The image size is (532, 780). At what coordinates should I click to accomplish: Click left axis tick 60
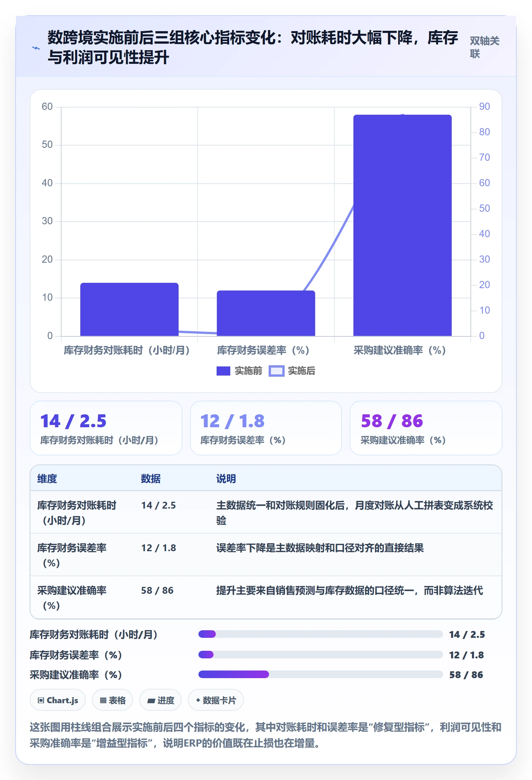(47, 106)
